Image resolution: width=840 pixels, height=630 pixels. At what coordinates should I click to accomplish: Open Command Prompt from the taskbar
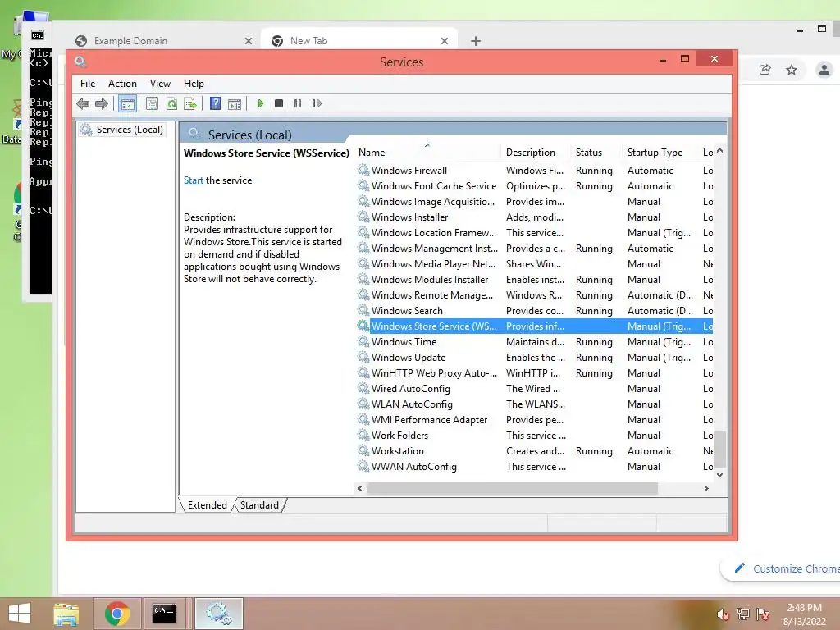pos(163,614)
